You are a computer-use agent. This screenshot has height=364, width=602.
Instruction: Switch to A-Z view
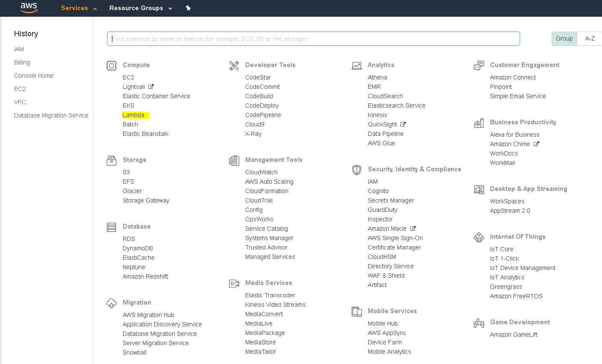590,38
